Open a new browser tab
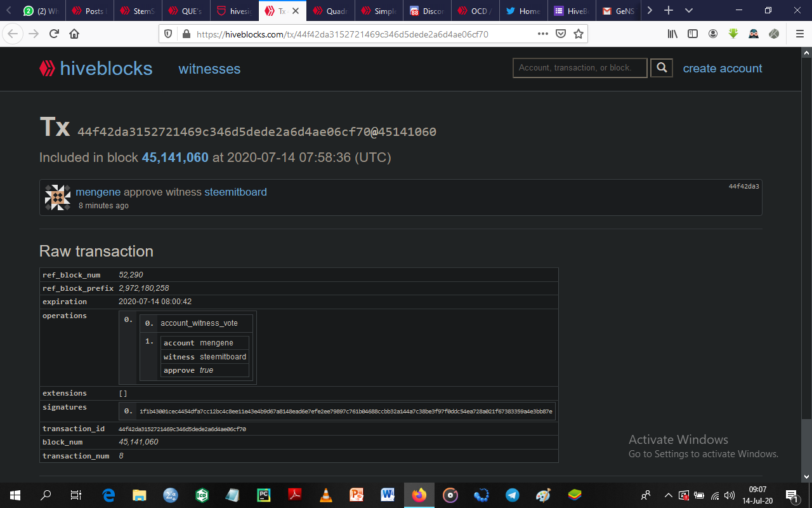The height and width of the screenshot is (508, 812). coord(668,11)
